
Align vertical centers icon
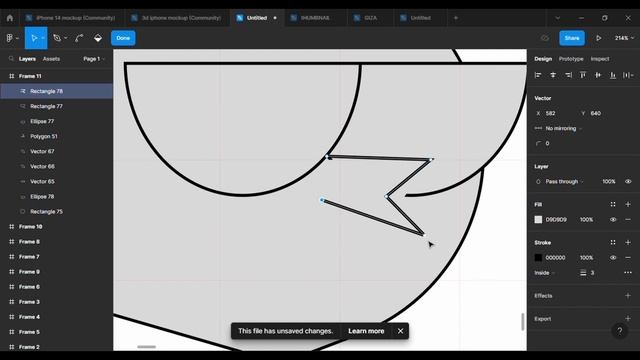coord(598,75)
